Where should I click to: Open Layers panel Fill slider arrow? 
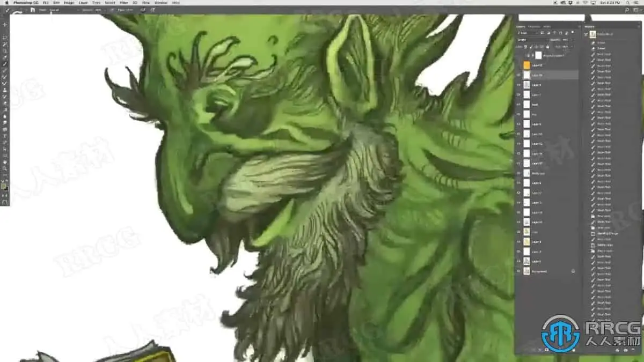pos(571,47)
